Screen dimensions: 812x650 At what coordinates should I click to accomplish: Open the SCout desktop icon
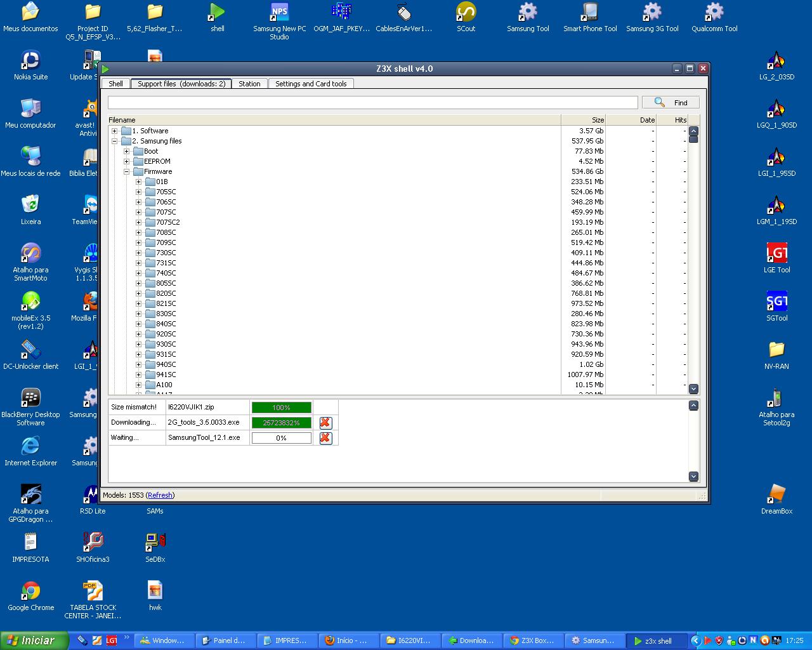(x=466, y=17)
